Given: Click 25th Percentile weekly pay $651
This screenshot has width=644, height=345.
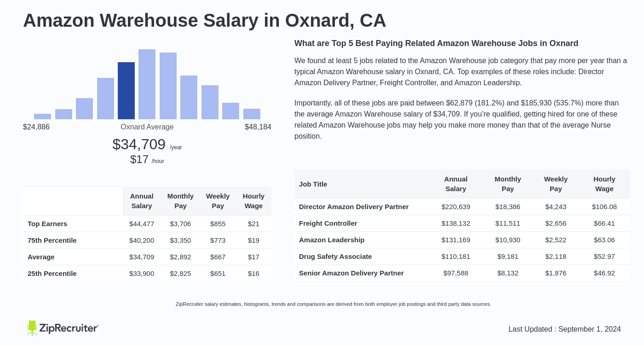Looking at the screenshot, I should click(218, 274).
